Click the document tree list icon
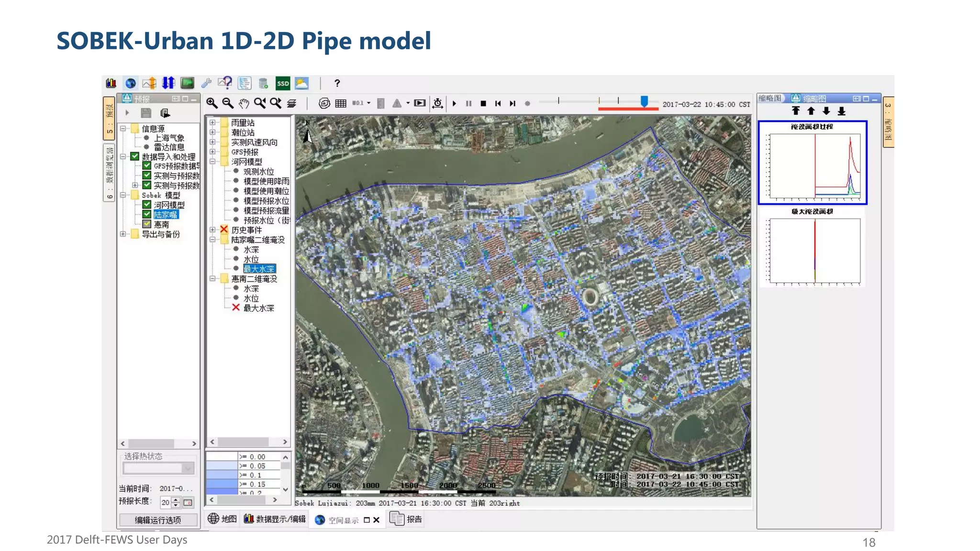The width and height of the screenshot is (980, 551). [x=245, y=83]
